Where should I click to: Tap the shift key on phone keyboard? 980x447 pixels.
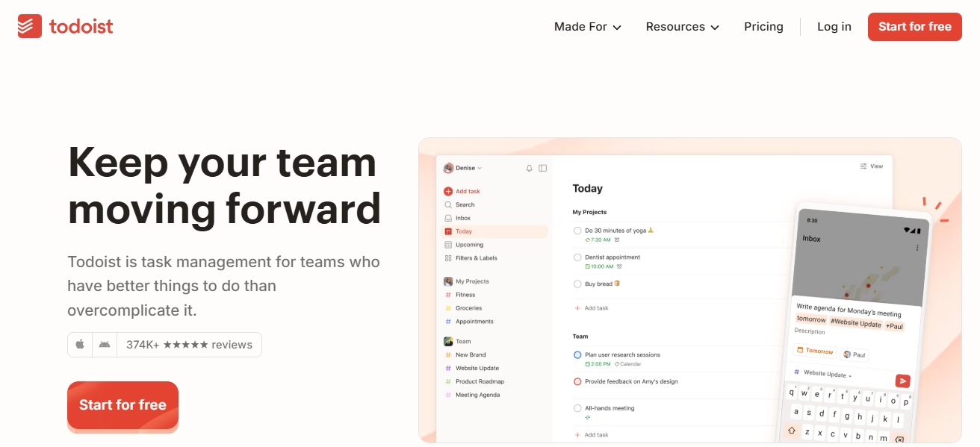point(792,431)
